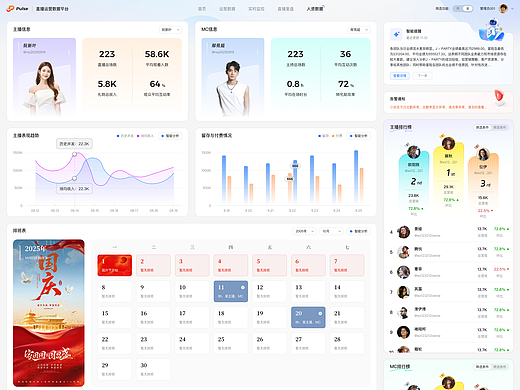Select the left filter segment in the host ranking header
This screenshot has height=390, width=520.
482,127
